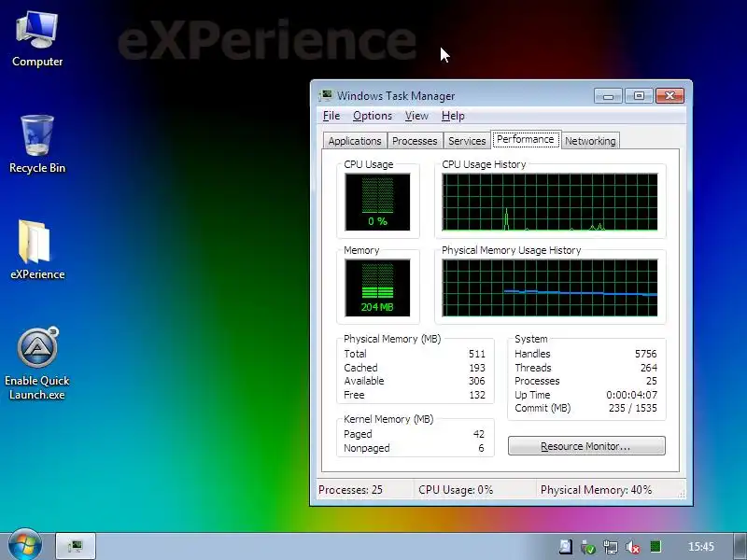Click the CPU Usage History graph
747x560 pixels.
click(550, 202)
